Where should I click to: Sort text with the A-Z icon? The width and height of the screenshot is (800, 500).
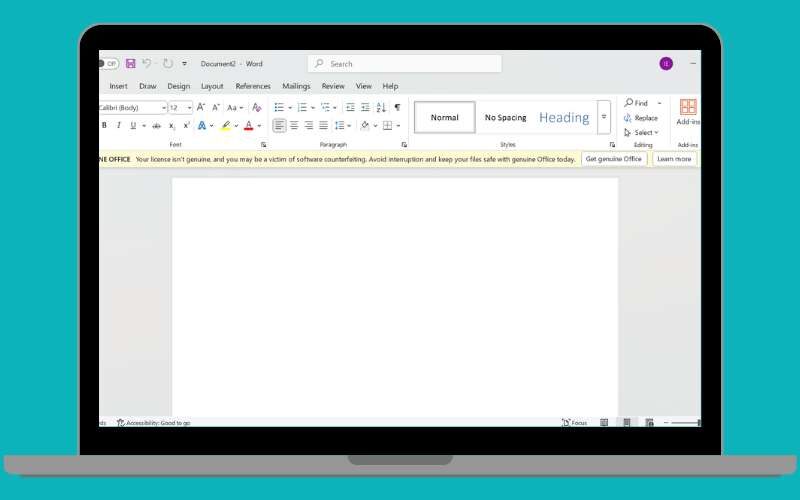pyautogui.click(x=381, y=107)
